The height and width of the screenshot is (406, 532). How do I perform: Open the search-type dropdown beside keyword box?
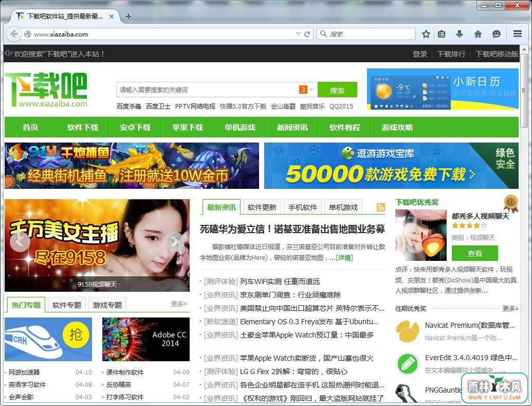point(311,90)
